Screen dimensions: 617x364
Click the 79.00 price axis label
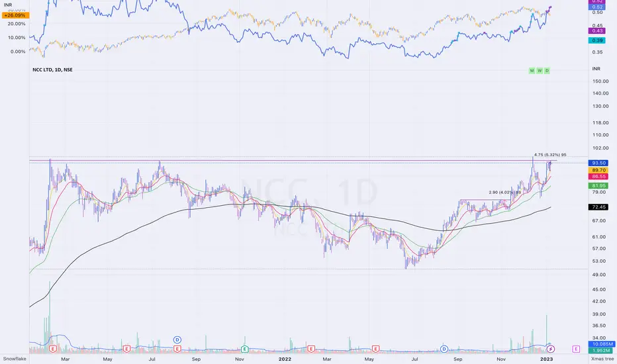599,192
